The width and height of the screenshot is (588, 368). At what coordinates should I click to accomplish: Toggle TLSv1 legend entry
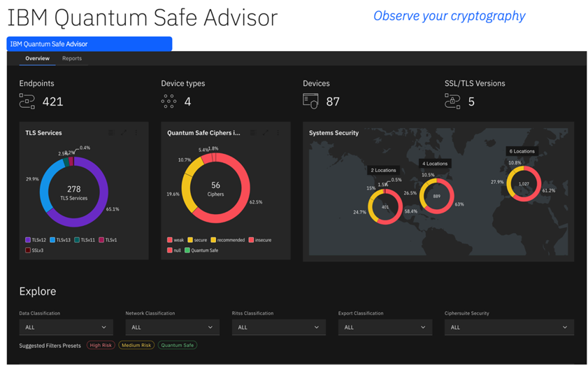[x=108, y=240]
